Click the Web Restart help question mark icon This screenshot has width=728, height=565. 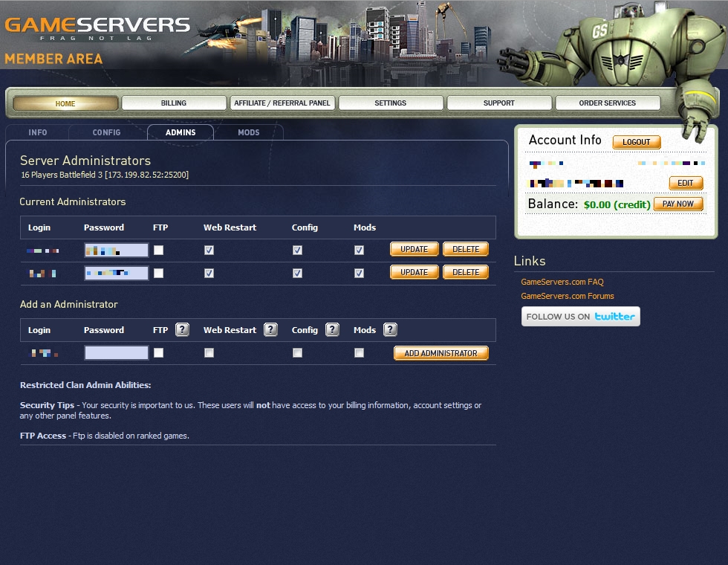tap(270, 330)
